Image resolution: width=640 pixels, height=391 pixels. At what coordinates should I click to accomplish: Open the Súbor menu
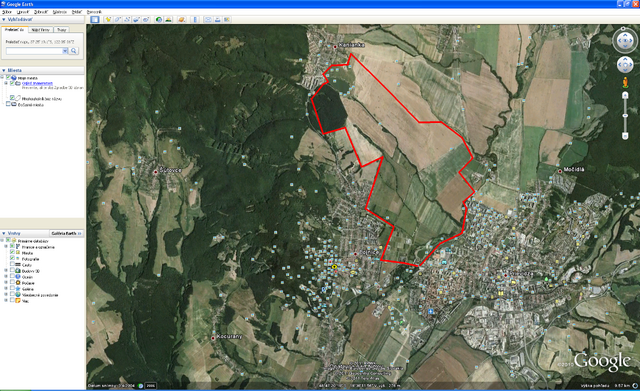pyautogui.click(x=7, y=12)
